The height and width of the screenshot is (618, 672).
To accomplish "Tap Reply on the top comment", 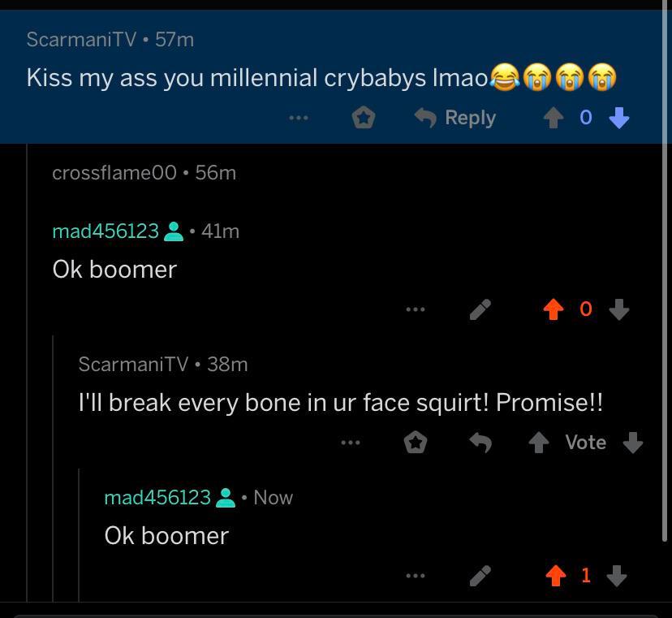I will pos(454,117).
